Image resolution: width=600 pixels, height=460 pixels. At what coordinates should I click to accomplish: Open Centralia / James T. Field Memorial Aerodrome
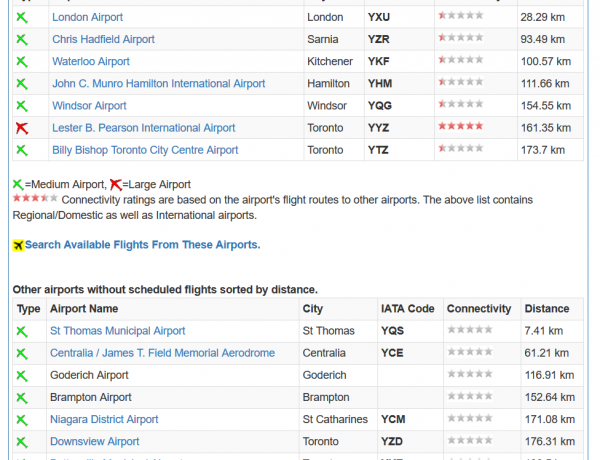click(162, 353)
